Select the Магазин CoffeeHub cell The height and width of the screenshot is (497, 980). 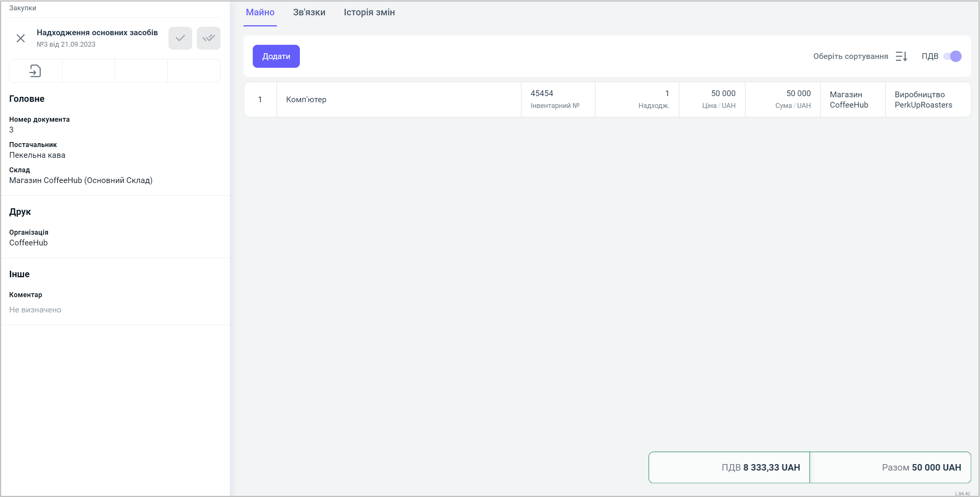852,100
